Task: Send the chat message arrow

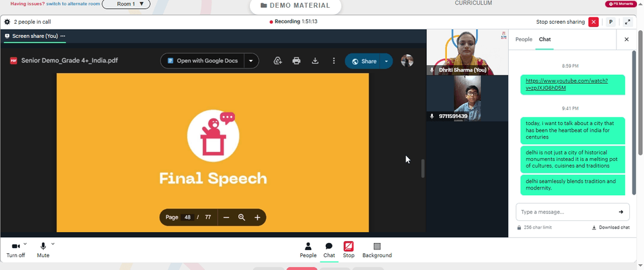Action: tap(621, 211)
